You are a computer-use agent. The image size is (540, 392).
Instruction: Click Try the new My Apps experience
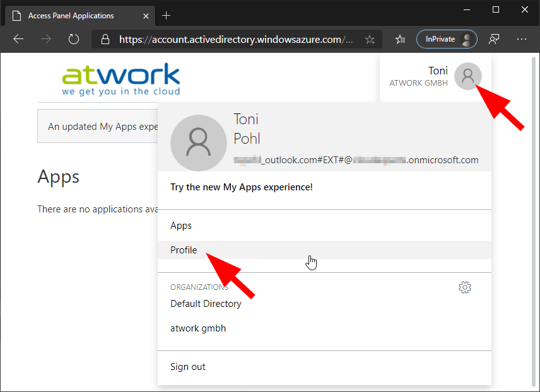[242, 187]
